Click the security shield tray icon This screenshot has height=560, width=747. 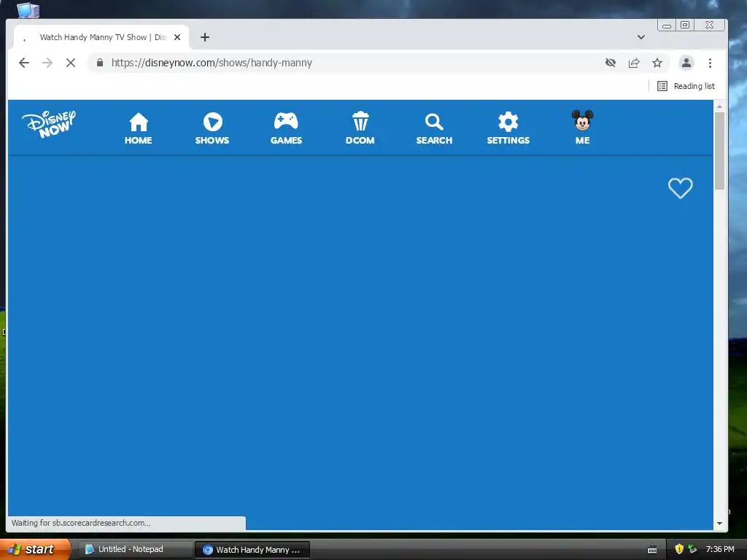[x=679, y=550]
